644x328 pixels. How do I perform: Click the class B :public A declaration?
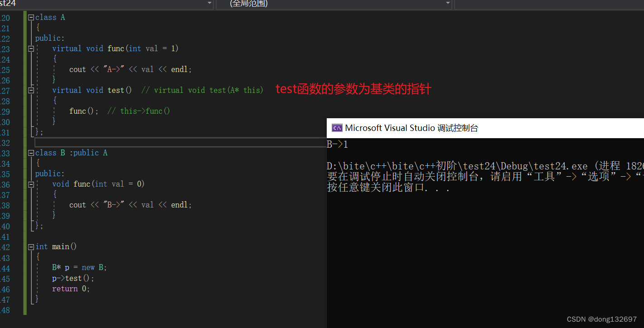point(71,153)
